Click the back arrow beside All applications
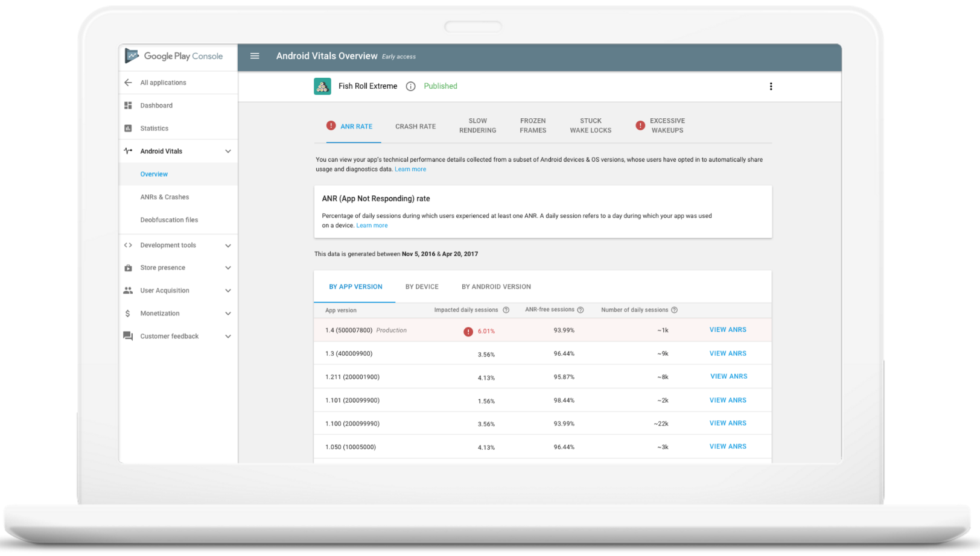This screenshot has width=980, height=556. 128,82
